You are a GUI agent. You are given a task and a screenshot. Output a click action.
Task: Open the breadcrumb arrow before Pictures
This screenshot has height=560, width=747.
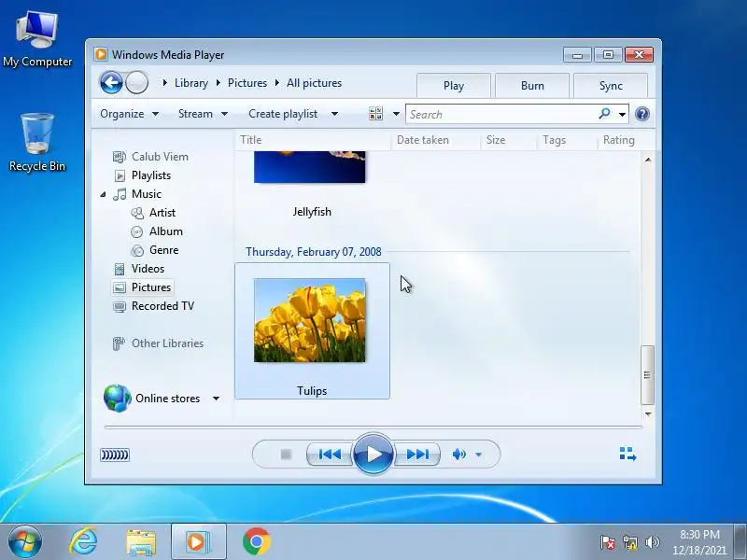coord(218,83)
